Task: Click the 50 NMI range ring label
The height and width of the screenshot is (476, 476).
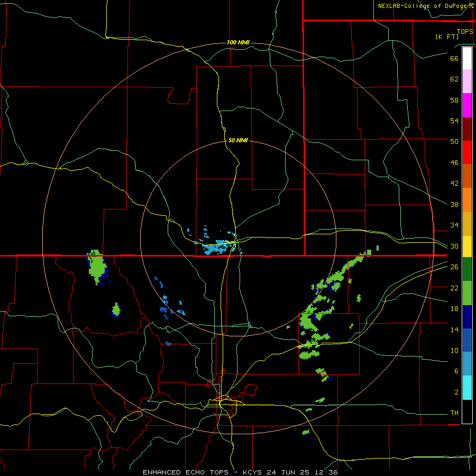Action: (238, 140)
